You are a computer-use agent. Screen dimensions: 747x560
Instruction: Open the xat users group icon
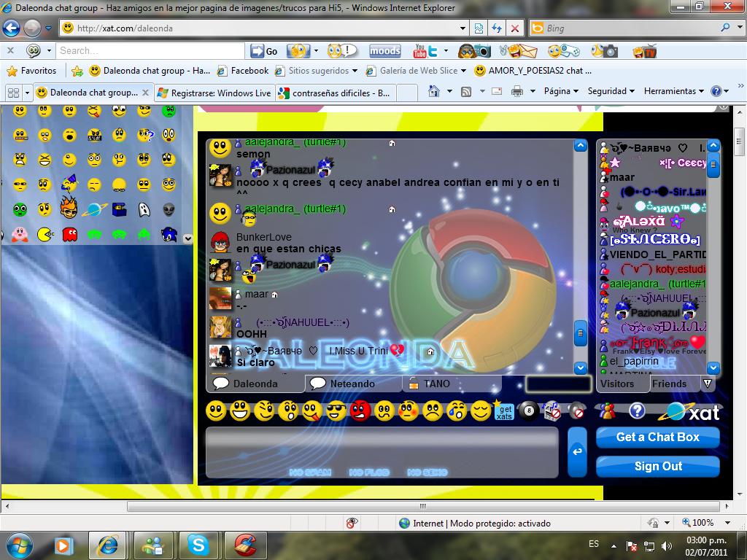tap(608, 410)
